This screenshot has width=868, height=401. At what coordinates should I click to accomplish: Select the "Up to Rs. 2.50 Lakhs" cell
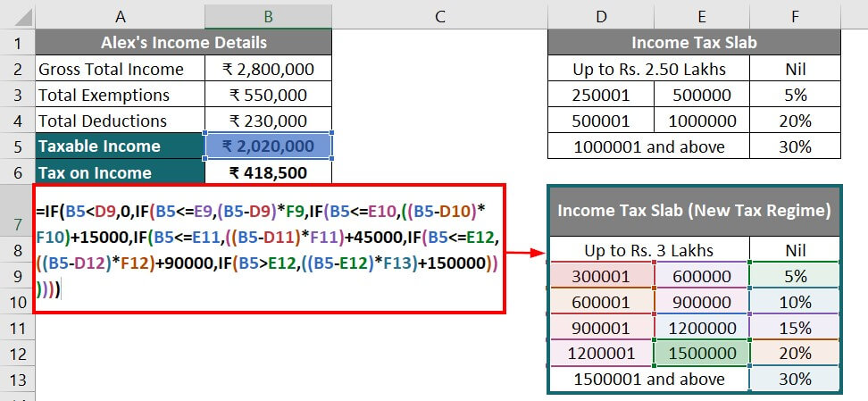click(x=649, y=70)
